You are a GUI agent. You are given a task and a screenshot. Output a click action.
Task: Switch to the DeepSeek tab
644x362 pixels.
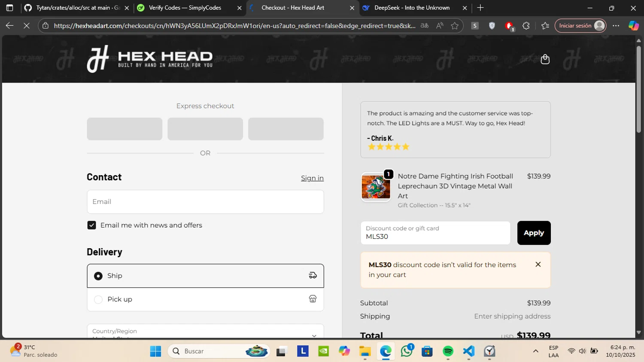(x=415, y=8)
